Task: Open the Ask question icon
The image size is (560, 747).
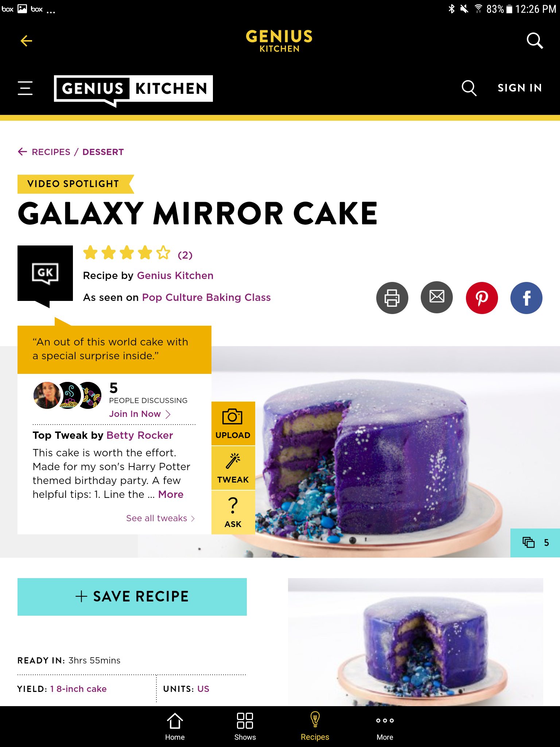Action: (x=233, y=512)
